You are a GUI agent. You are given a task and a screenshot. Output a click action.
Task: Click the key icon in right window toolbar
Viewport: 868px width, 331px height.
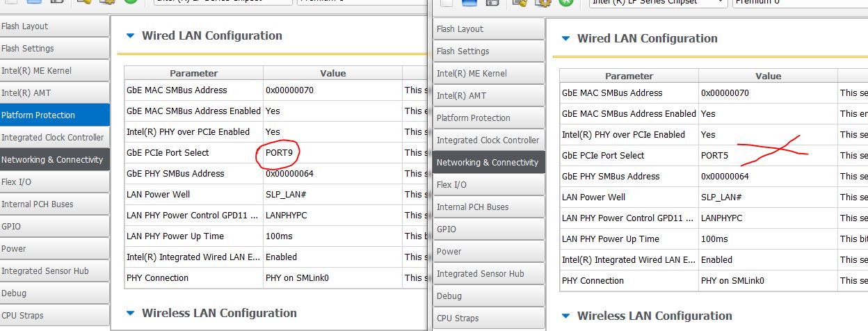(x=519, y=3)
